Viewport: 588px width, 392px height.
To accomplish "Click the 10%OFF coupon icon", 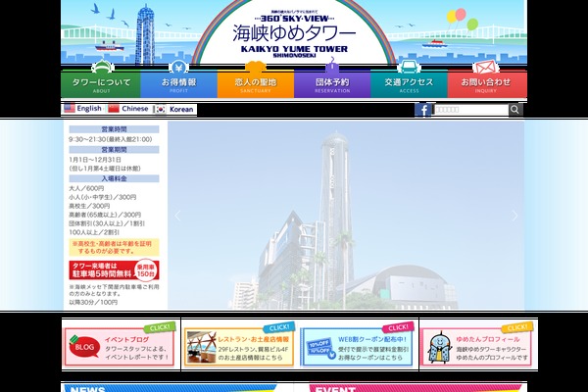I will point(320,348).
